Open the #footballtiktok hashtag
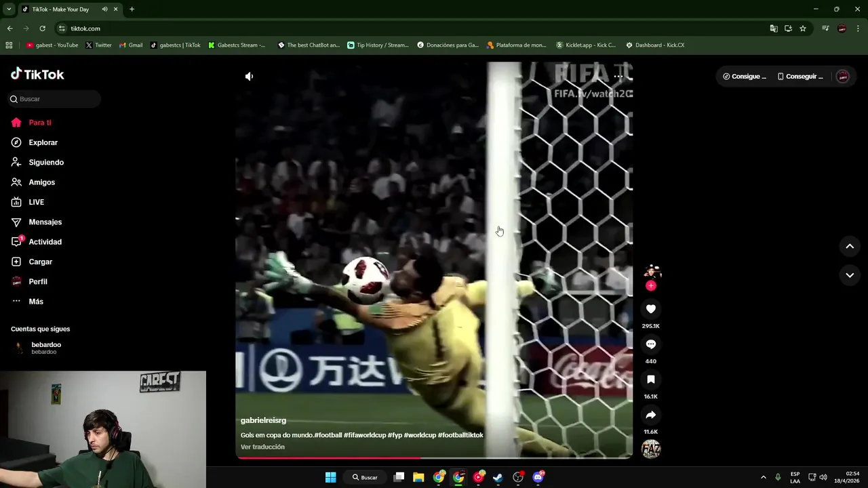 (x=460, y=435)
